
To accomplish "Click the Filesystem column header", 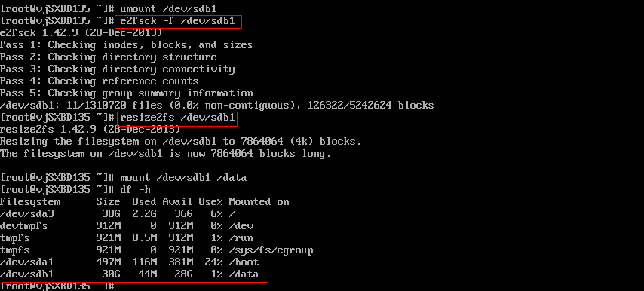I will coord(30,202).
